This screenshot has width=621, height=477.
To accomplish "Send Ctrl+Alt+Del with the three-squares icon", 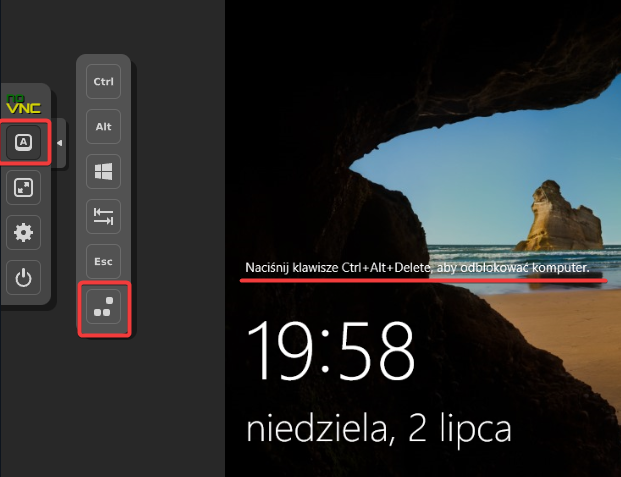I will pos(103,307).
